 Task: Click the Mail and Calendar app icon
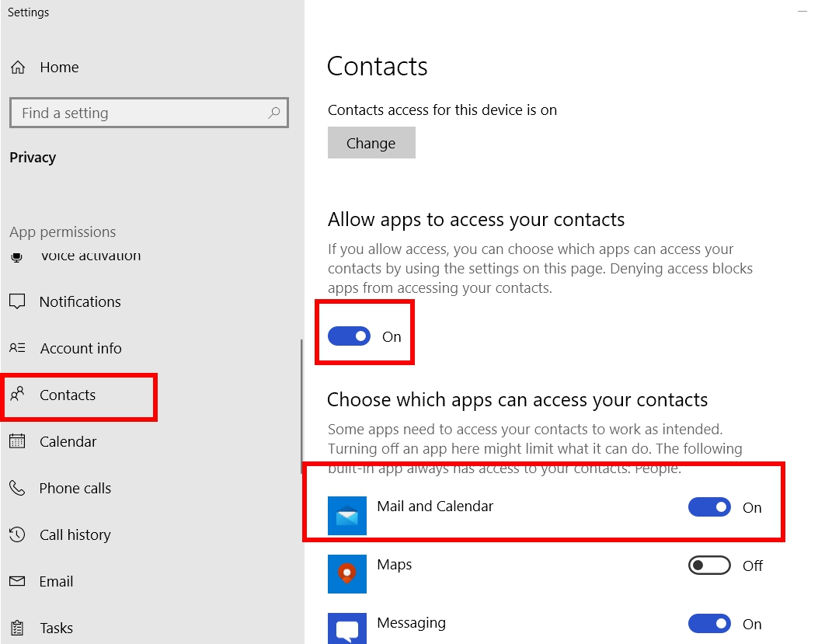(x=346, y=516)
